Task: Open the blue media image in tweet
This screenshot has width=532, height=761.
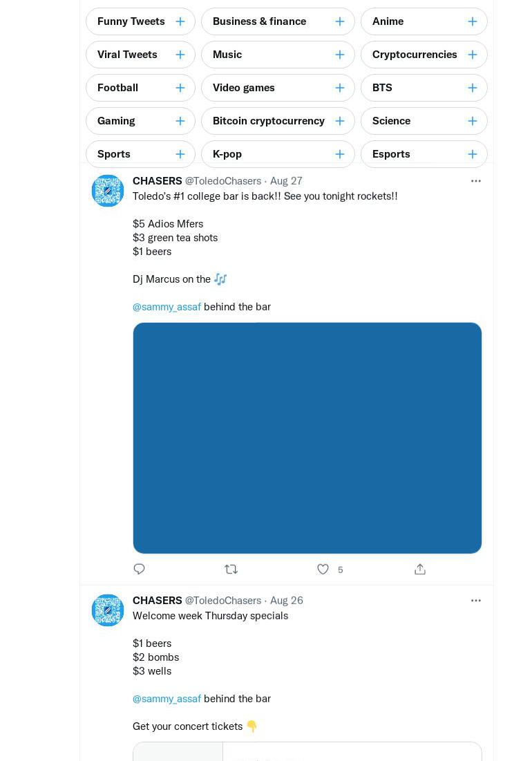Action: point(307,438)
